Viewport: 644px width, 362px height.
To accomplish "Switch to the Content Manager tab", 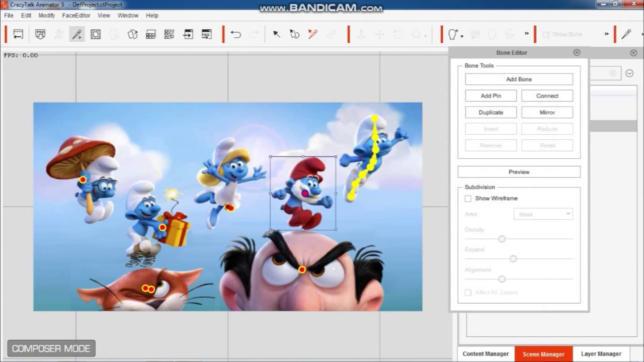I will coord(486,354).
